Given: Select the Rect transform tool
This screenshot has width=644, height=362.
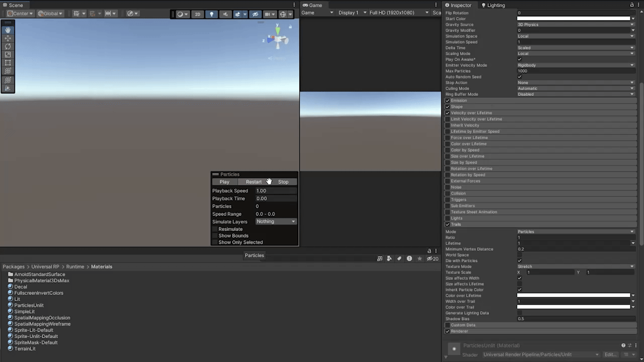Looking at the screenshot, I should click(8, 63).
